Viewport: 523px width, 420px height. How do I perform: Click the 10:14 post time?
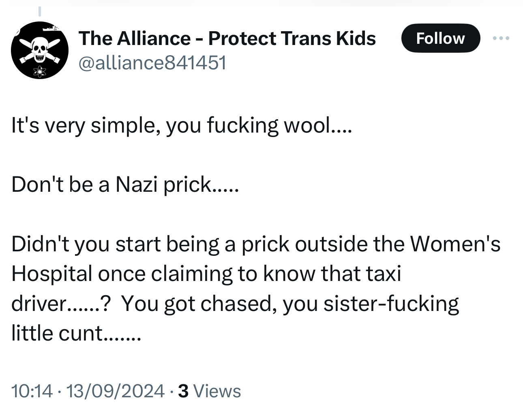[32, 391]
